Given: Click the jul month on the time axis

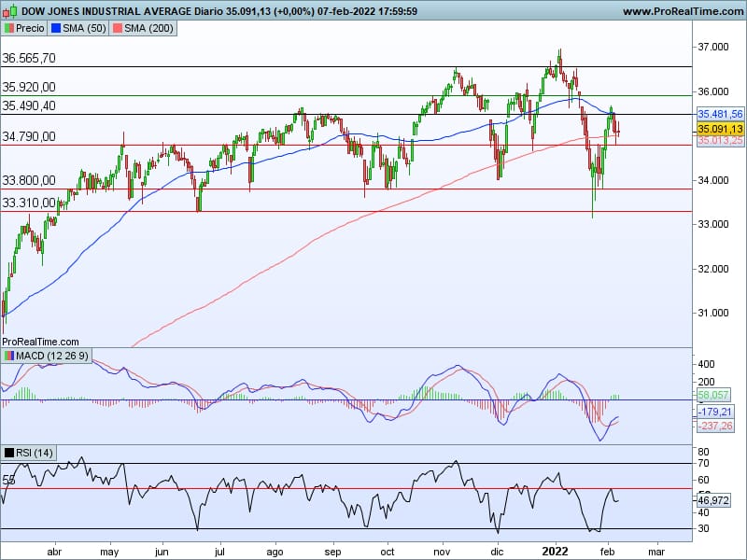Looking at the screenshot, I should [x=220, y=553].
